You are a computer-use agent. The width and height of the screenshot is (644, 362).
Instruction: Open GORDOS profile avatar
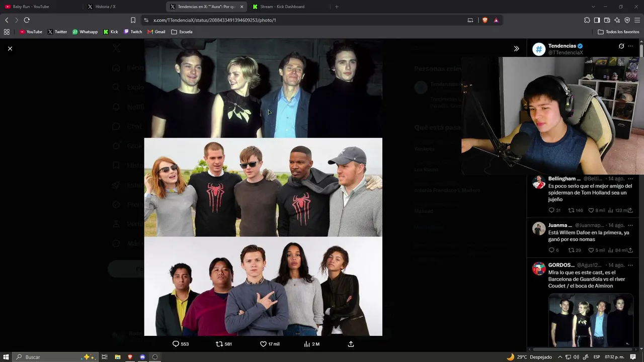539,268
